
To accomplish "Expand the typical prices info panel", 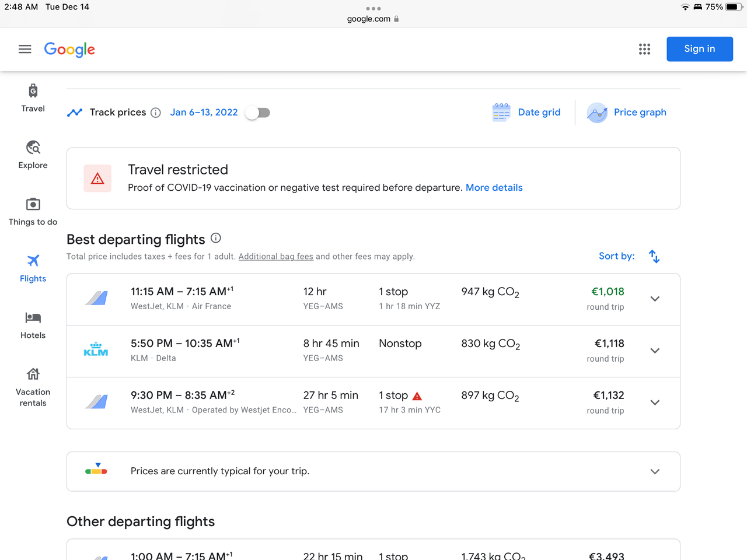I will point(655,471).
